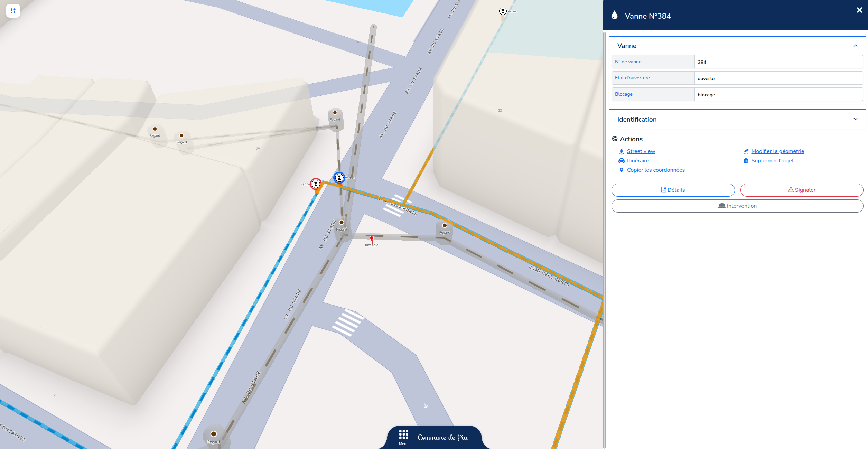
Task: Click the Etat d'ouverture field
Action: [x=778, y=78]
